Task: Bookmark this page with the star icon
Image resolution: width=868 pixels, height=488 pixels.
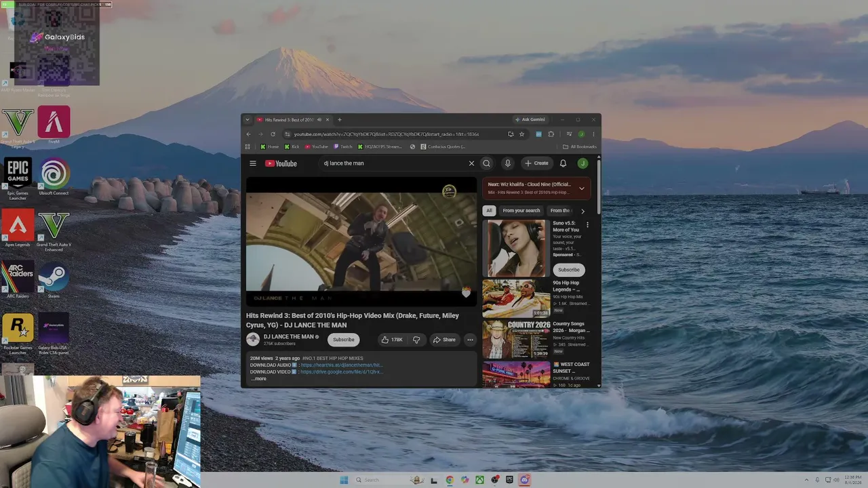Action: pos(521,134)
